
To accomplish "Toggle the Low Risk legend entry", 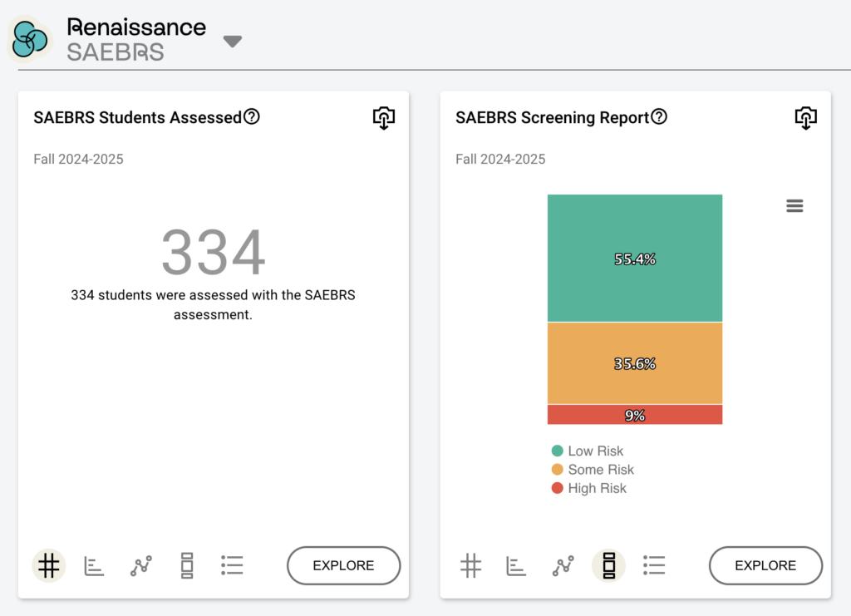I will click(588, 451).
